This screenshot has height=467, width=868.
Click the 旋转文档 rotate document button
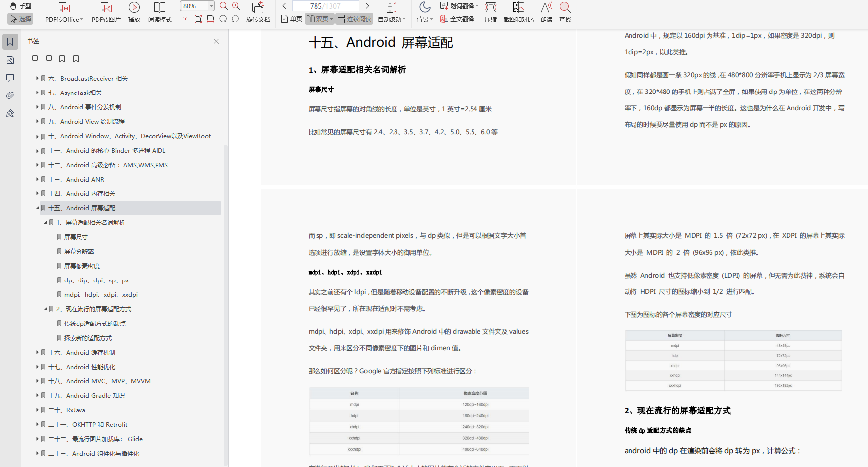(x=258, y=12)
